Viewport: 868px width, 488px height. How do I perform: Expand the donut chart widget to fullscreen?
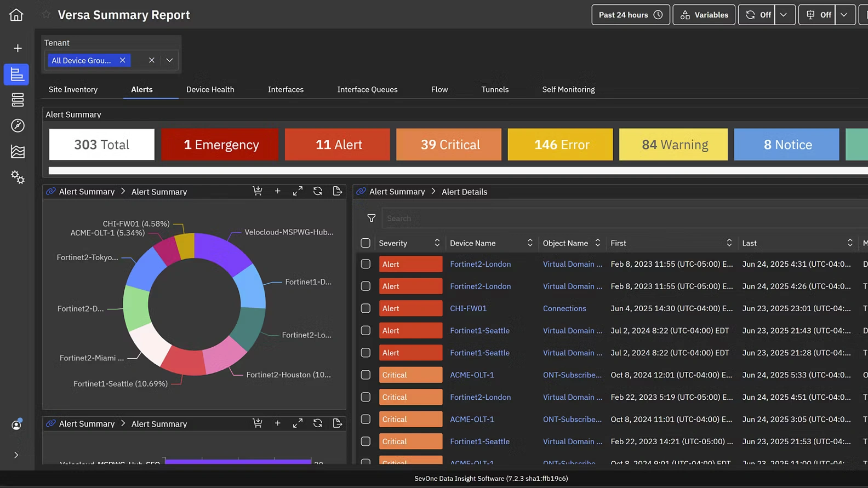[298, 191]
